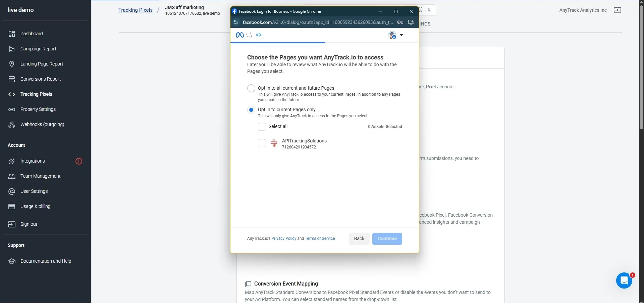Screen dimensions: 644x303
Task: Click the Team Management people icon
Action: [12, 176]
